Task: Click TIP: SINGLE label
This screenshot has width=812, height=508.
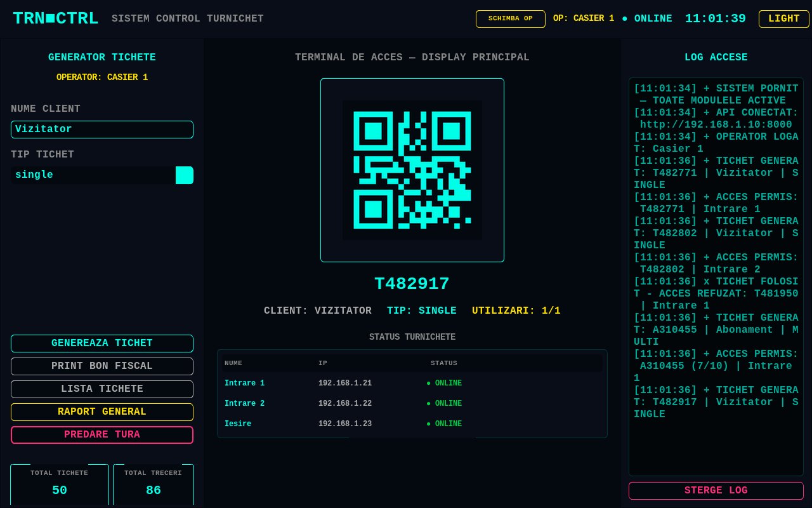Action: coord(422,311)
